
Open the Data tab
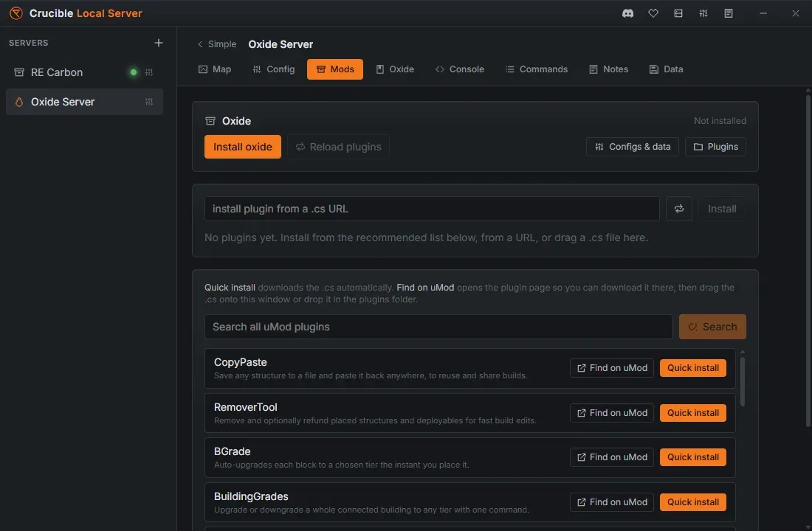click(666, 69)
